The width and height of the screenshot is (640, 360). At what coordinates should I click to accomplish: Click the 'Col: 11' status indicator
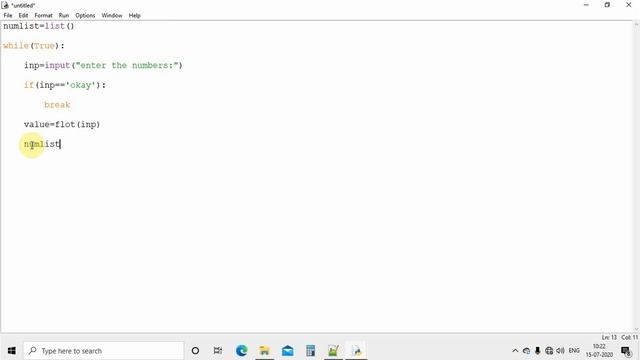coord(629,337)
